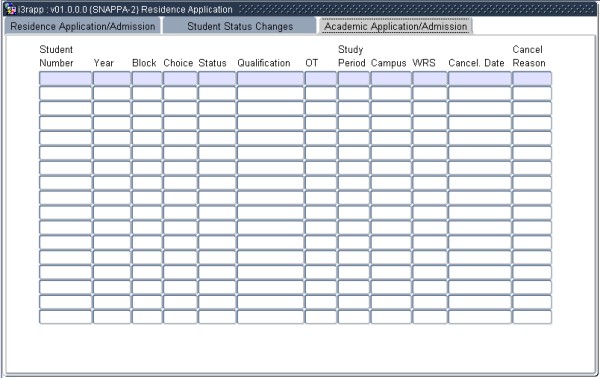Click the OT column header
The image size is (600, 378).
[x=311, y=63]
